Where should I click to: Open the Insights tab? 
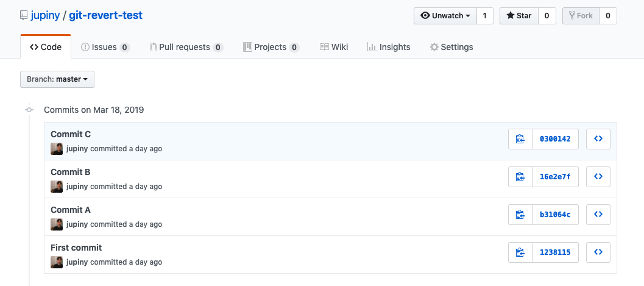(389, 47)
